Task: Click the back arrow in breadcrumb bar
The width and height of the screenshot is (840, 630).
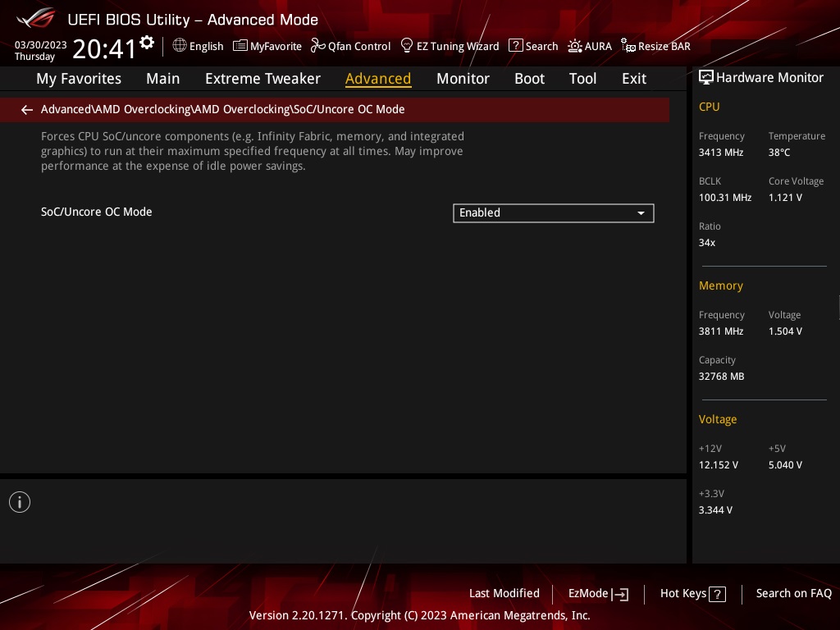Action: click(27, 110)
